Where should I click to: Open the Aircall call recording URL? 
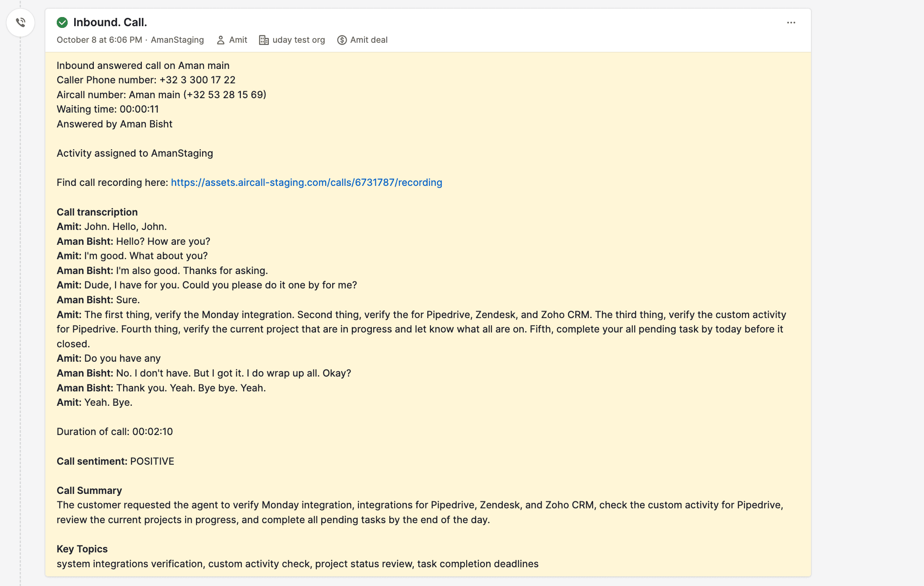(x=306, y=182)
